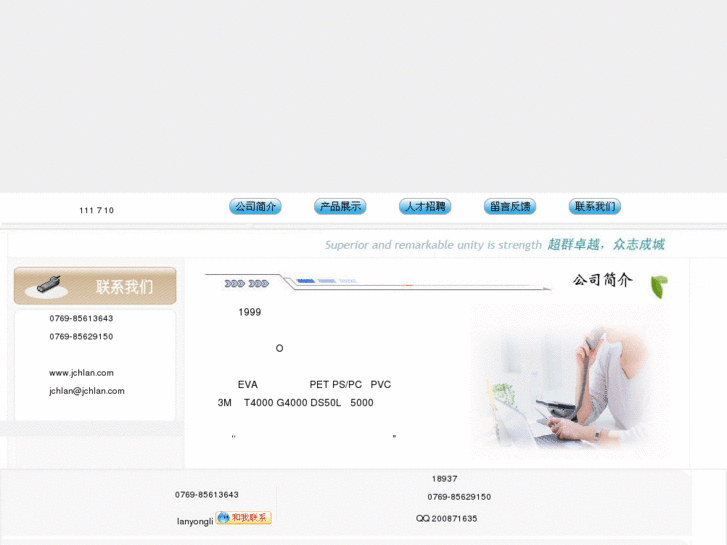Click sidebar number 0769-85629150

81,337
